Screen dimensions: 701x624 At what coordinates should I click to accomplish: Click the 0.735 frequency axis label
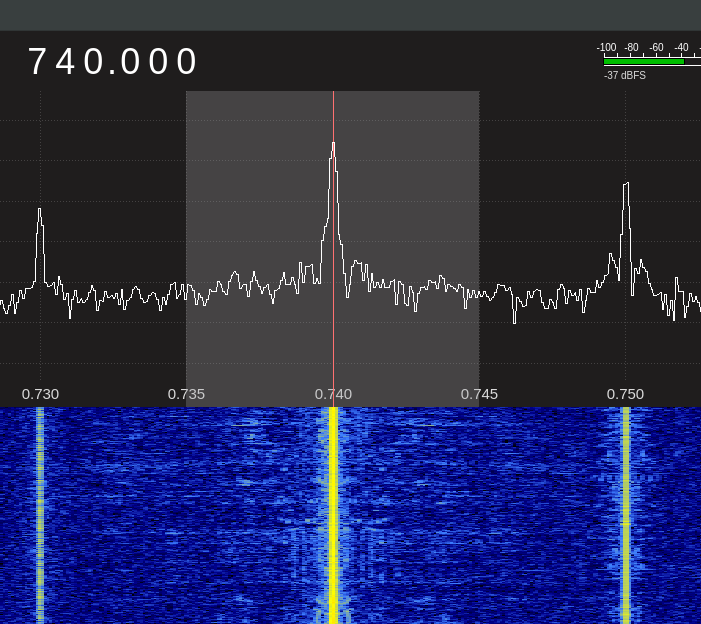186,394
